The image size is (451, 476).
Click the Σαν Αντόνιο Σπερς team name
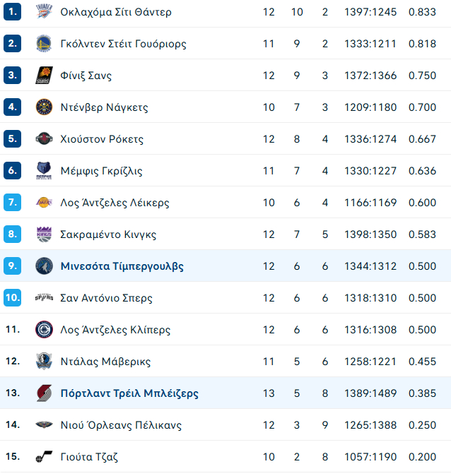pos(106,298)
